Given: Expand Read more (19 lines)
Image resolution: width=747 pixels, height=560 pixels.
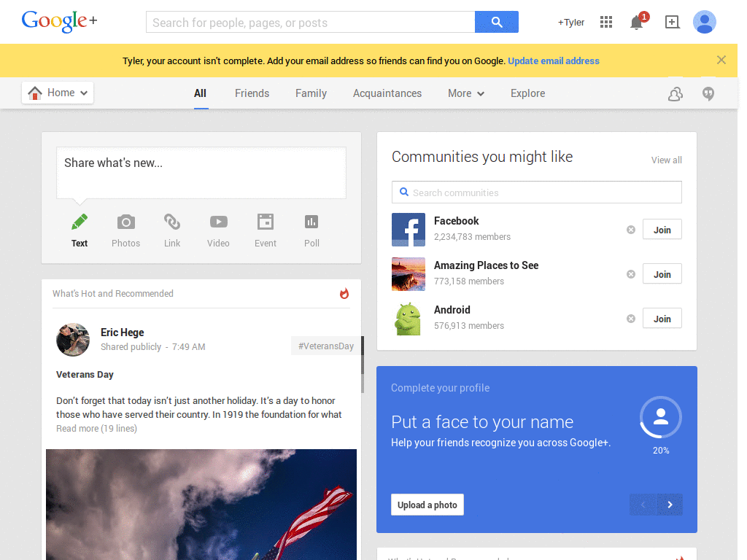Looking at the screenshot, I should click(97, 429).
